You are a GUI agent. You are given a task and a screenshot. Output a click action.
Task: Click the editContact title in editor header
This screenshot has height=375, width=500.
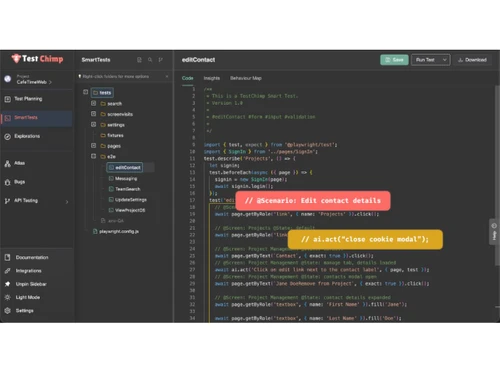click(x=198, y=60)
